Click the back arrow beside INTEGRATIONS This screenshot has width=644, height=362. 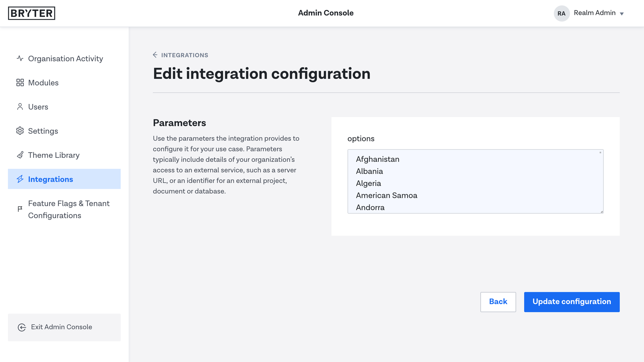click(155, 55)
